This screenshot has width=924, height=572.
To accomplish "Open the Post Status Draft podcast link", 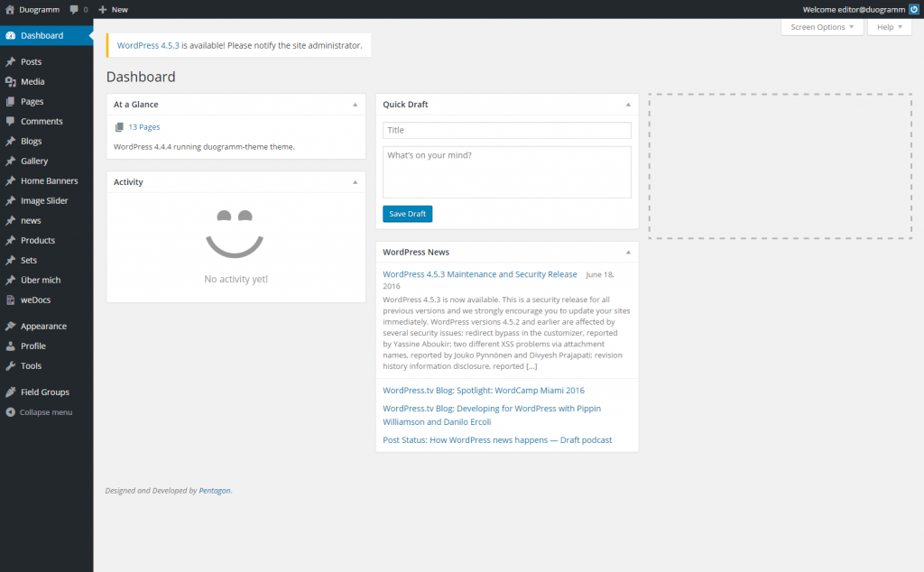I will coord(497,440).
